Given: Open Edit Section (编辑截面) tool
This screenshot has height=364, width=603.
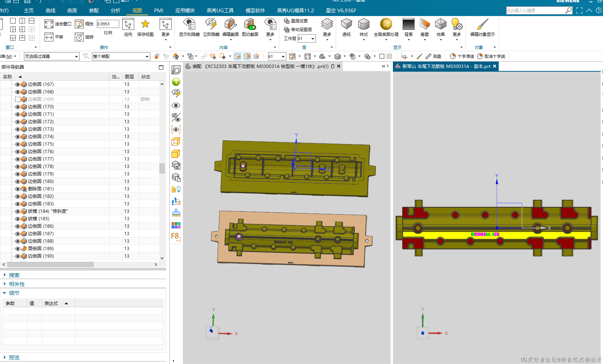Looking at the screenshot, I should pyautogui.click(x=230, y=25).
